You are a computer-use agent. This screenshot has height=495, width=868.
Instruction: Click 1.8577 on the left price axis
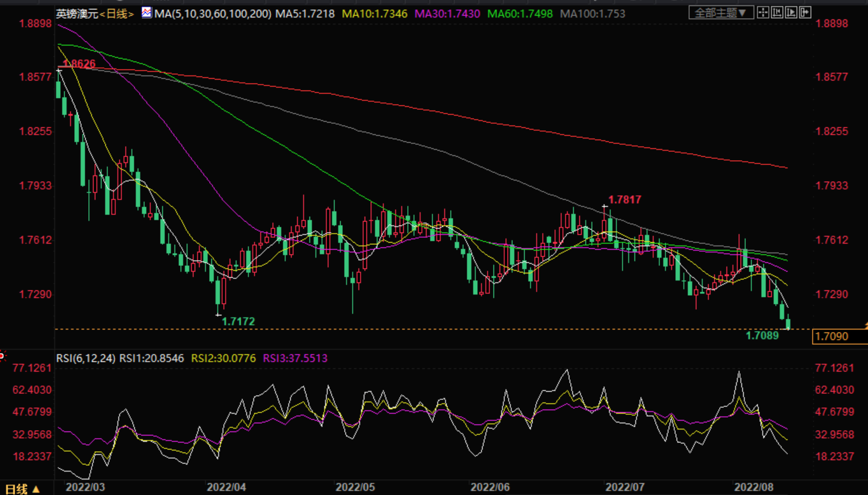[36, 77]
